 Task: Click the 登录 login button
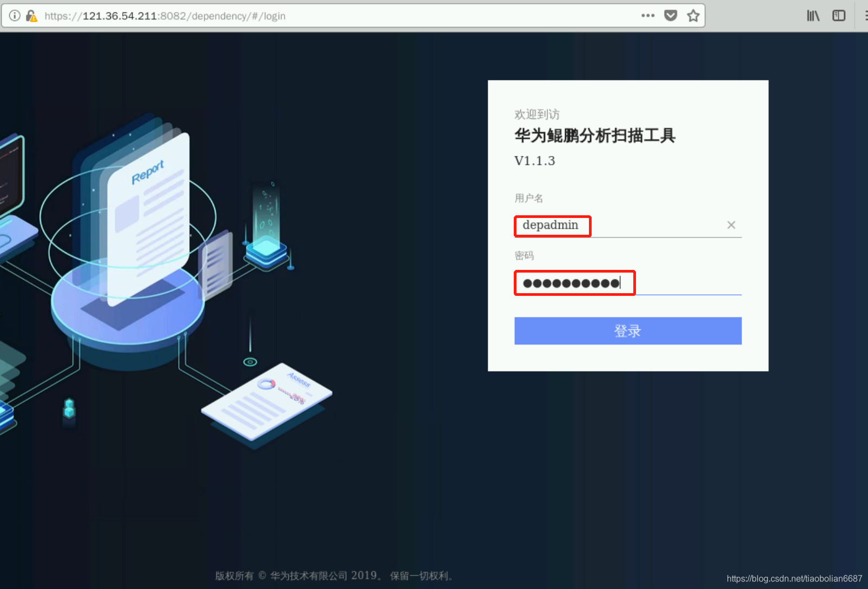628,331
